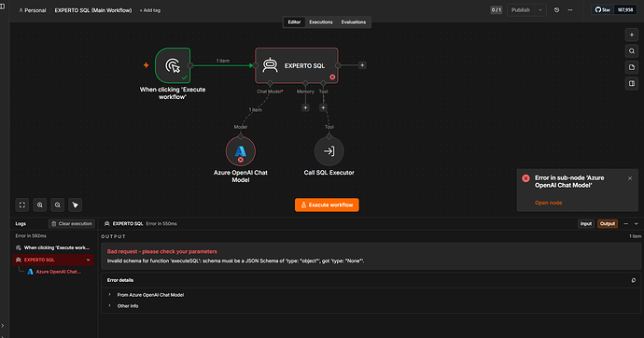Add a node with top-right plus

(632, 35)
